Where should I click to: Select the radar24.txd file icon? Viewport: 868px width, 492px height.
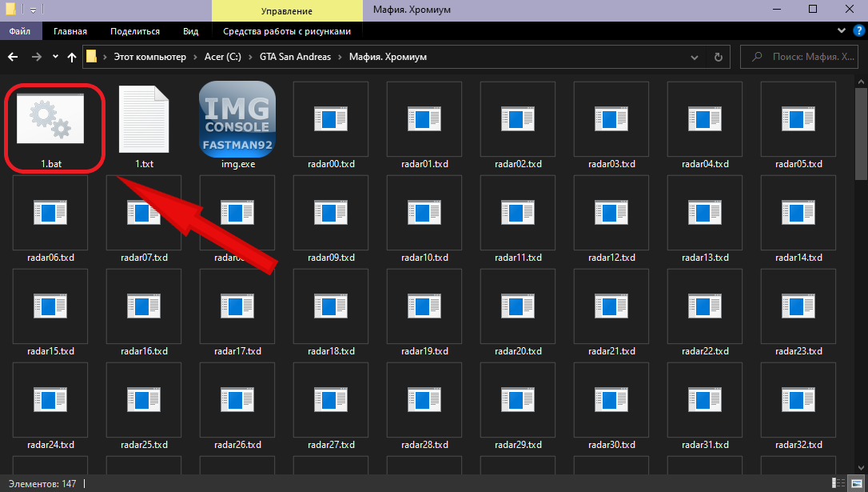tap(50, 399)
